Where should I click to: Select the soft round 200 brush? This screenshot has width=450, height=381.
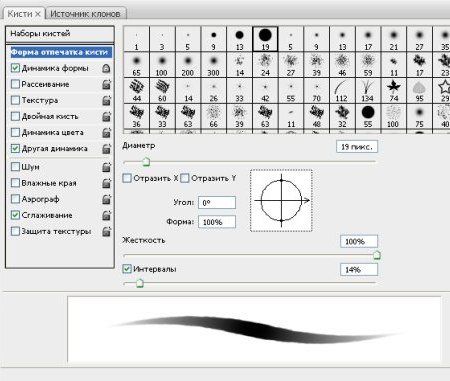point(188,65)
